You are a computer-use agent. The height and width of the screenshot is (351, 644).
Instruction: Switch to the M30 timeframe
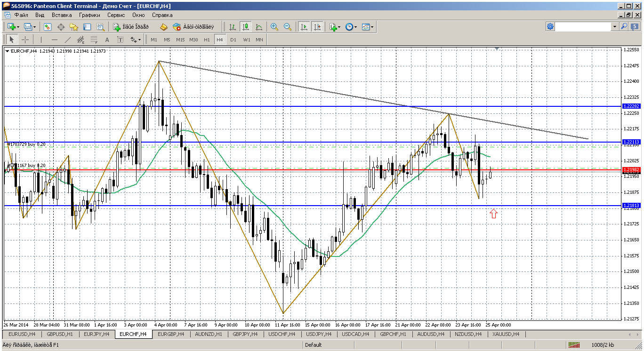pyautogui.click(x=194, y=40)
